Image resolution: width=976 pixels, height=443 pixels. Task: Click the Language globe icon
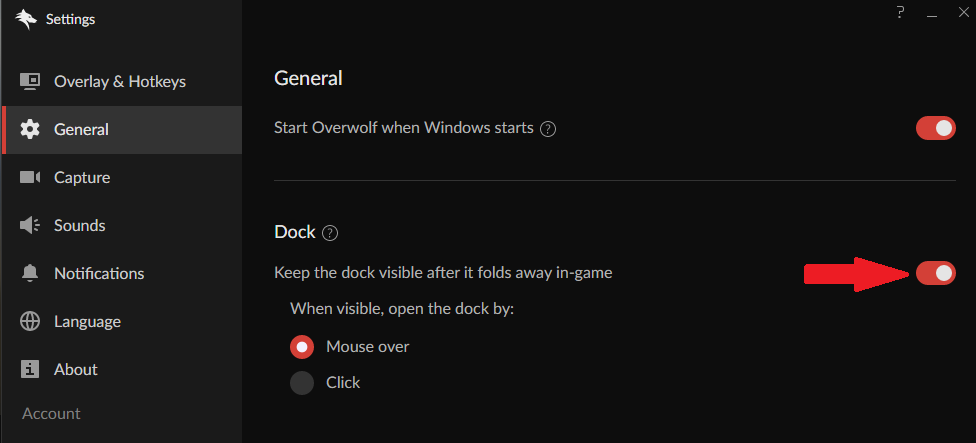(x=30, y=321)
